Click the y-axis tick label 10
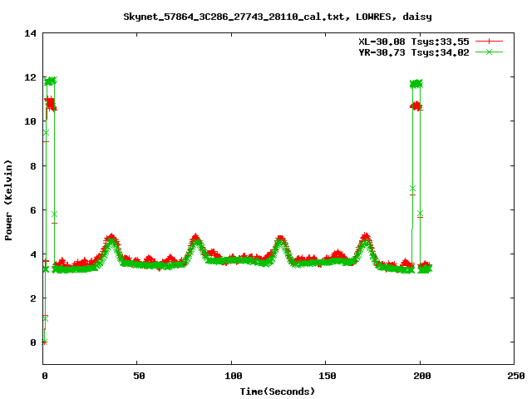 (x=30, y=121)
